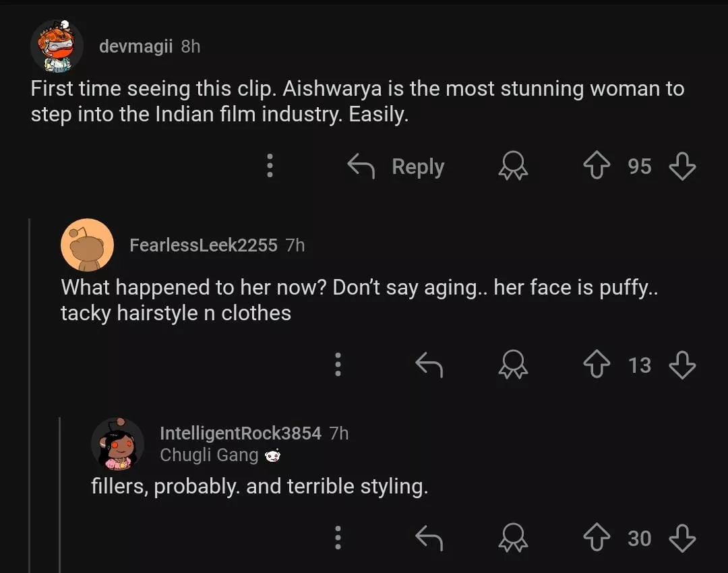
Task: Reply to devmagii's comment
Action: [396, 166]
